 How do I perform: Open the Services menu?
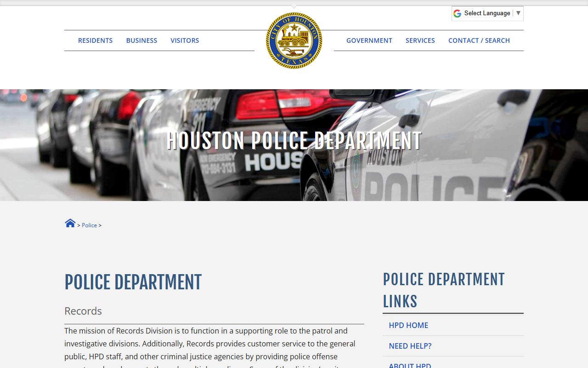pyautogui.click(x=420, y=40)
